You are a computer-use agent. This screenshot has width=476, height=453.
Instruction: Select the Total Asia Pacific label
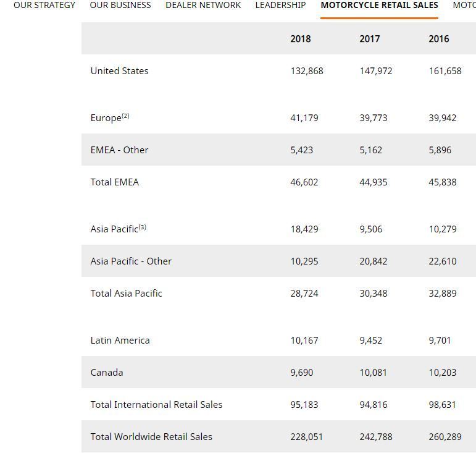pos(126,294)
